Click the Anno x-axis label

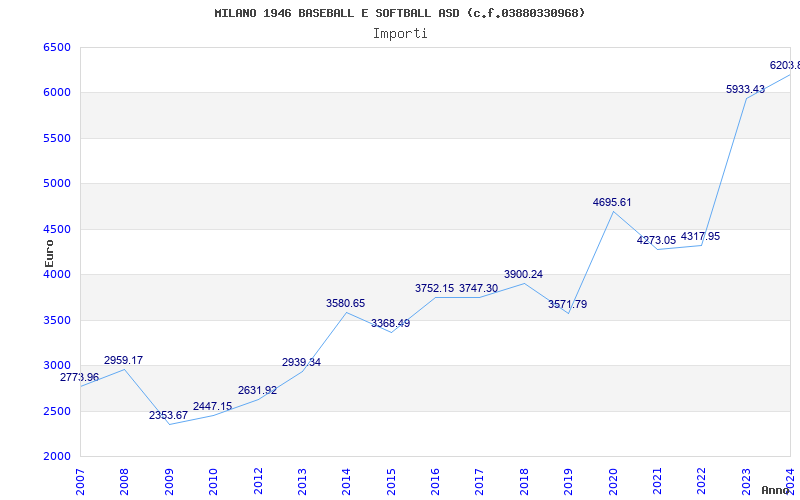(775, 490)
